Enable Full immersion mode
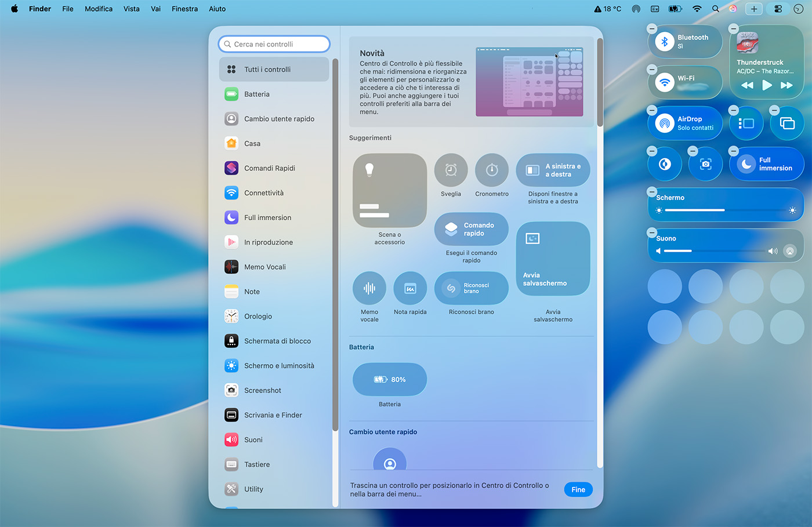This screenshot has width=812, height=527. [x=767, y=163]
